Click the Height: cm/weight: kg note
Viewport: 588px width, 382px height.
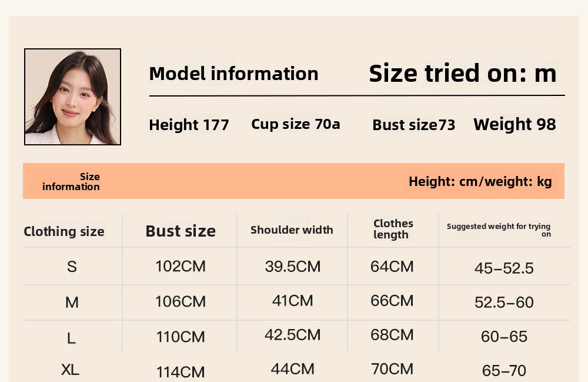pos(480,181)
